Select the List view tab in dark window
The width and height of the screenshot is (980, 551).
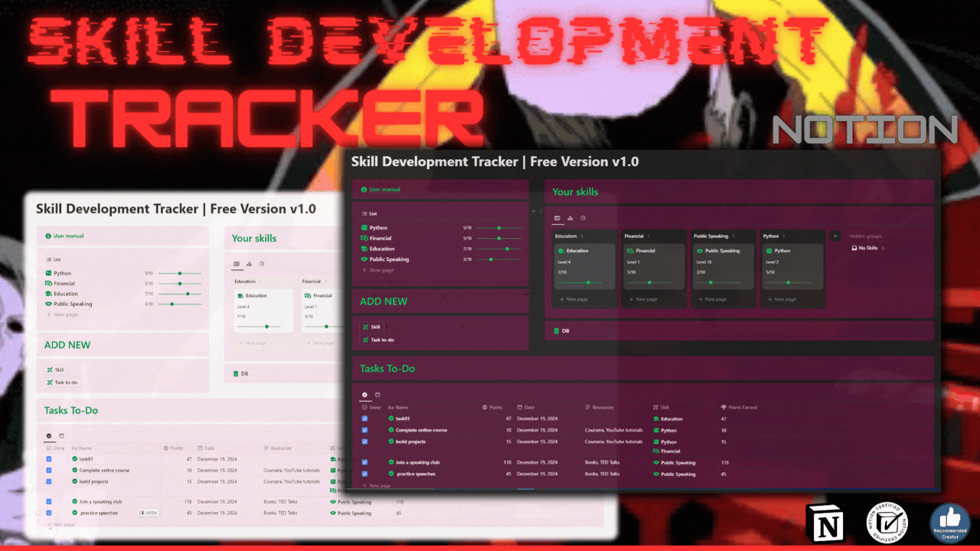pos(368,214)
